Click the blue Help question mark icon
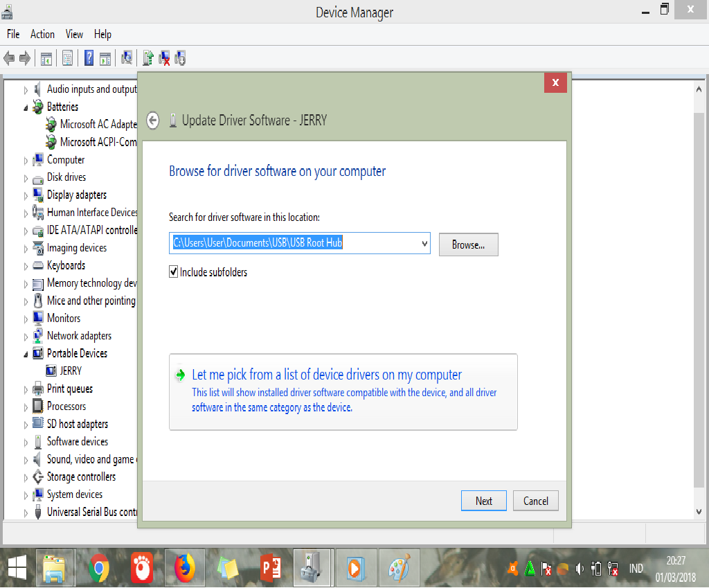 (89, 58)
